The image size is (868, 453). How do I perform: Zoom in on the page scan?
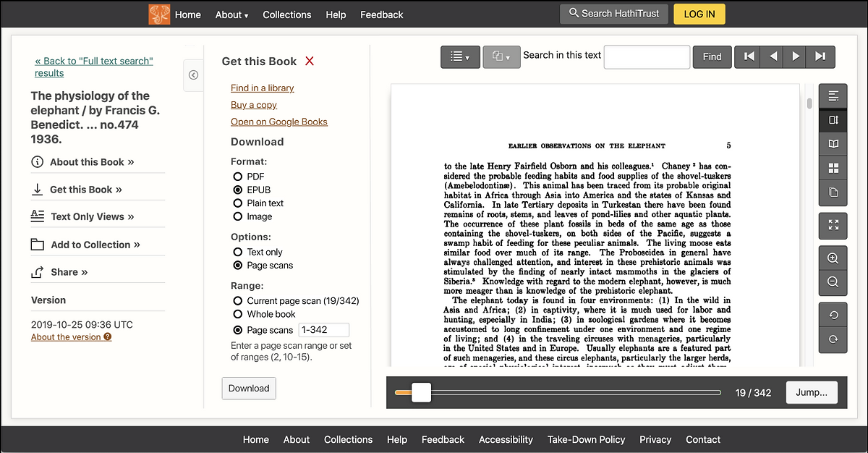coord(833,257)
